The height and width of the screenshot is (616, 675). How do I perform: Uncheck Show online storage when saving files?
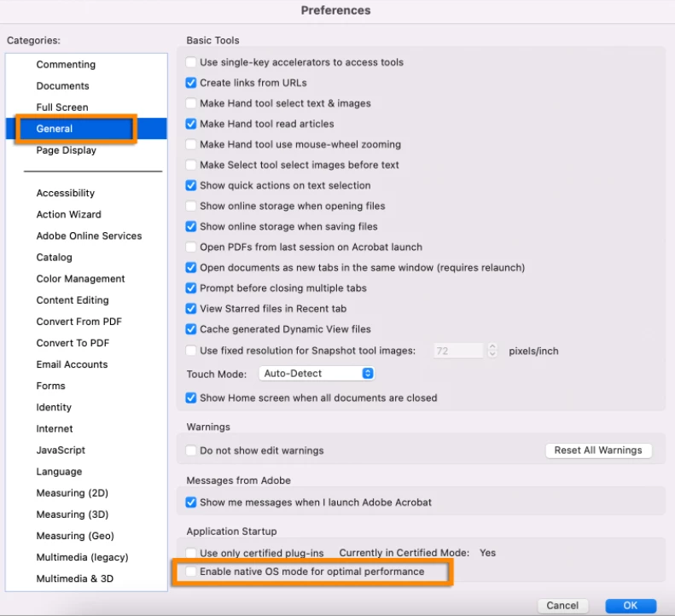(190, 226)
